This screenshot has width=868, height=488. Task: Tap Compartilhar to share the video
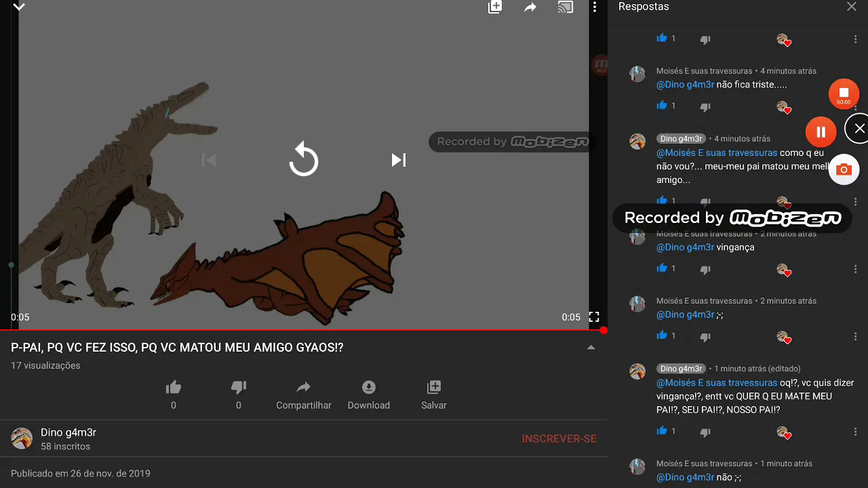(x=304, y=394)
